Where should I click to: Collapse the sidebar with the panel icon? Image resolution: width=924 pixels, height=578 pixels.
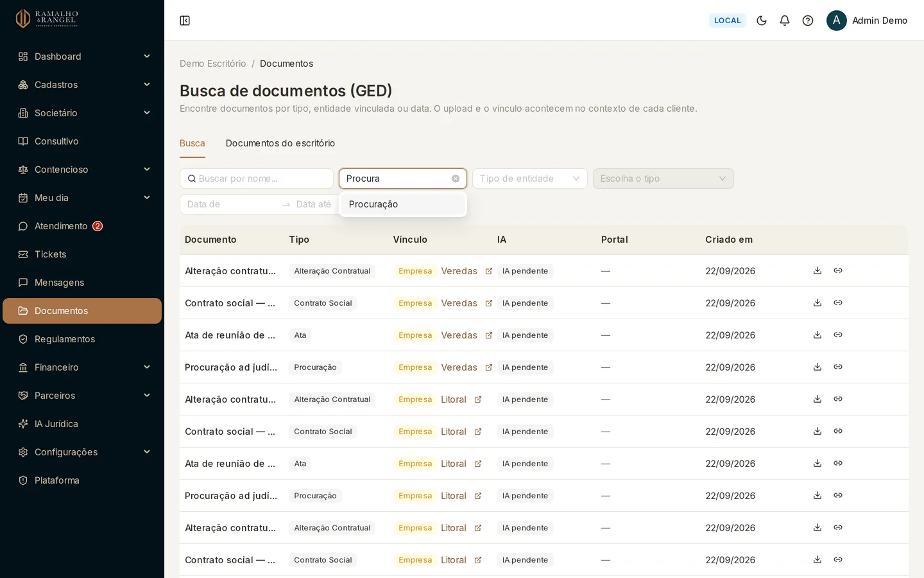(185, 21)
